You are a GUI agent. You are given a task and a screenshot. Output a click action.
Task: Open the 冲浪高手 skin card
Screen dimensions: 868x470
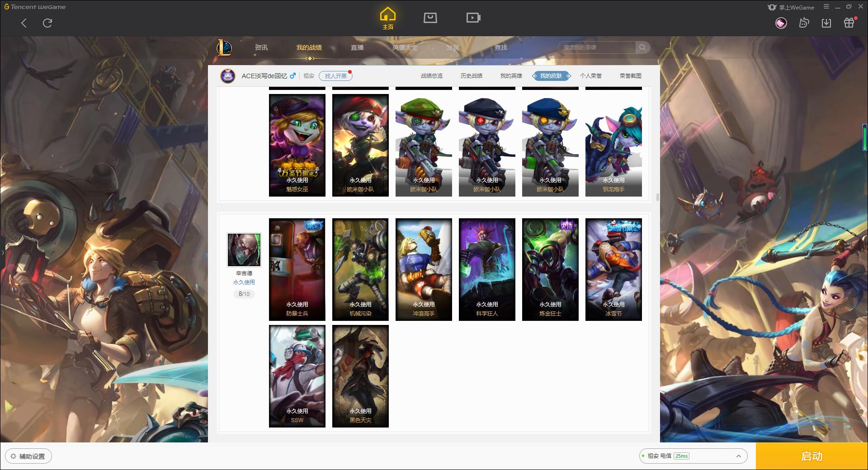424,269
